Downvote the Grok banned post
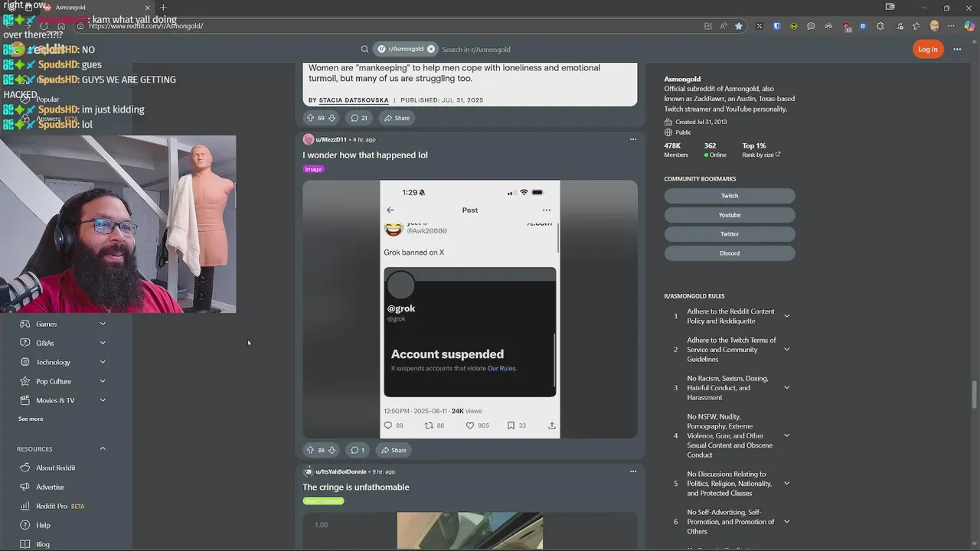980x551 pixels. [x=332, y=450]
